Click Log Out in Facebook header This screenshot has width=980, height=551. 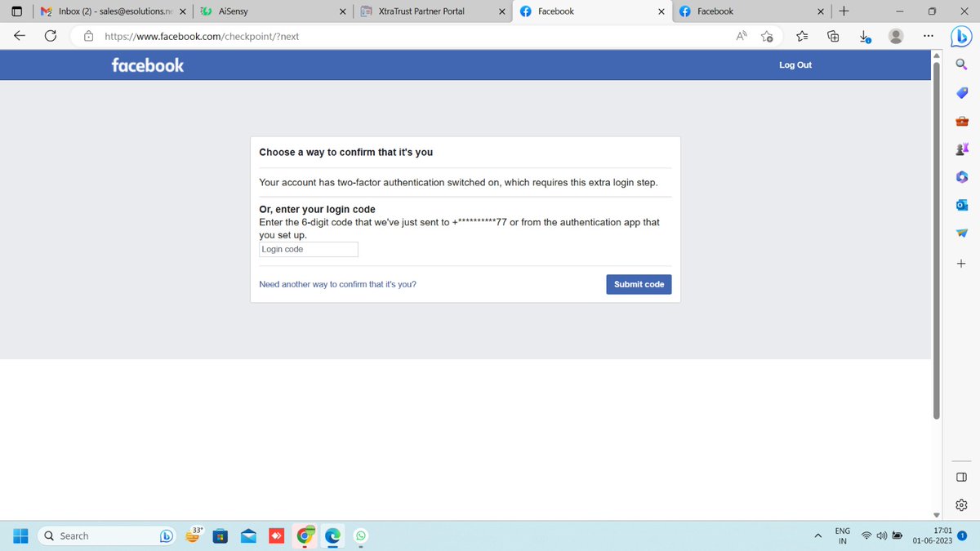795,65
